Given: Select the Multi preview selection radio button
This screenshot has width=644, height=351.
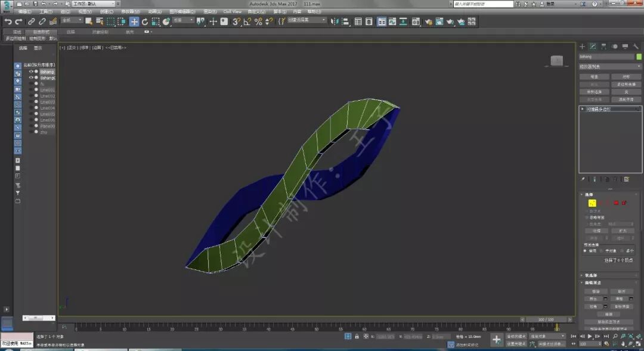Looking at the screenshot, I should 622,250.
